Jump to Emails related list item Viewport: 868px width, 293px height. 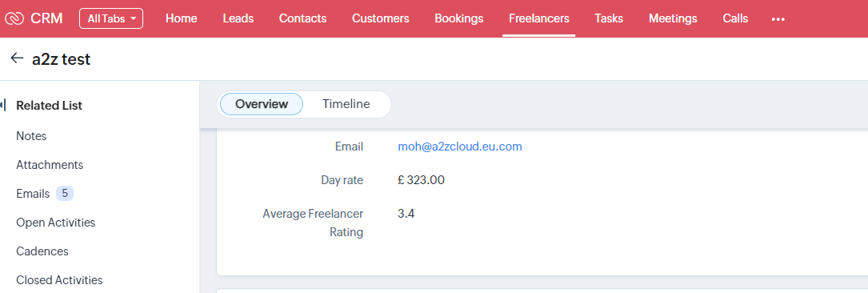click(33, 194)
